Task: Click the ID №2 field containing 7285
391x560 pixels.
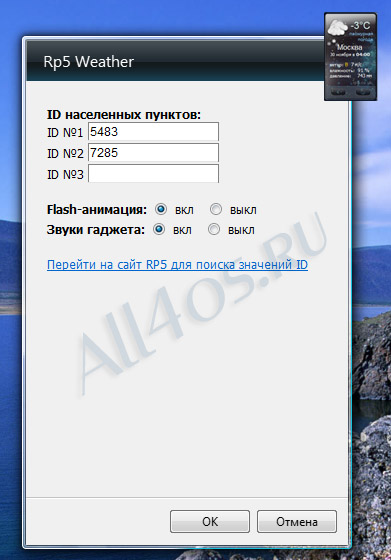Action: point(154,153)
